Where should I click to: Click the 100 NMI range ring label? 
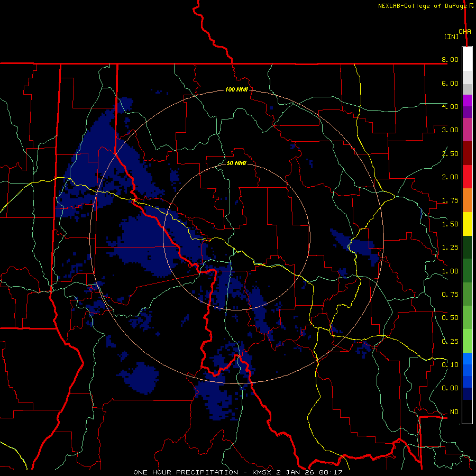pos(236,89)
